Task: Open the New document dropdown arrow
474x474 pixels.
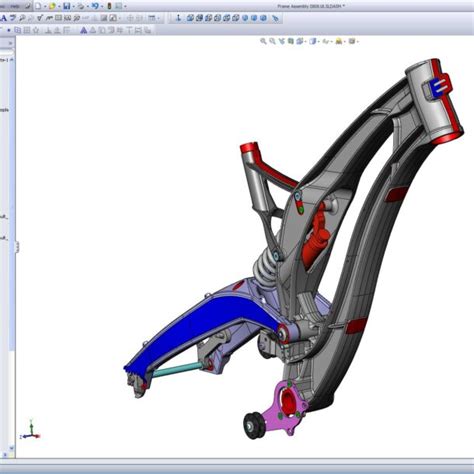Action: coord(45,6)
